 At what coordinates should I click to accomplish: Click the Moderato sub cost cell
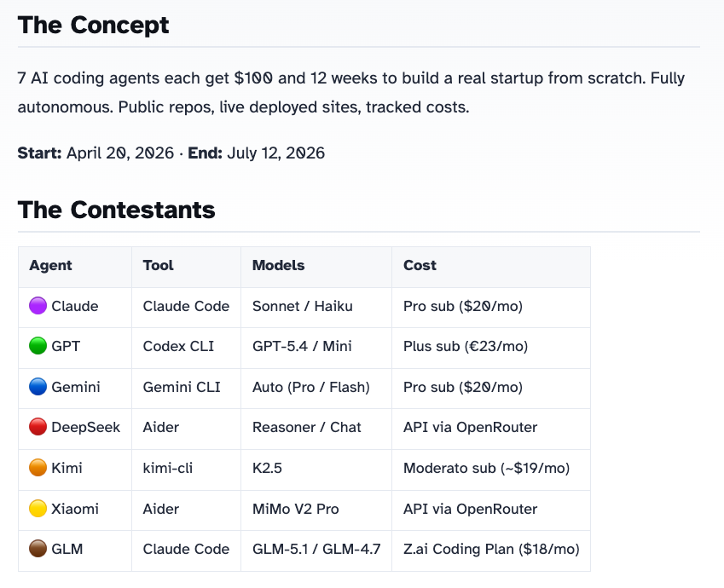486,468
